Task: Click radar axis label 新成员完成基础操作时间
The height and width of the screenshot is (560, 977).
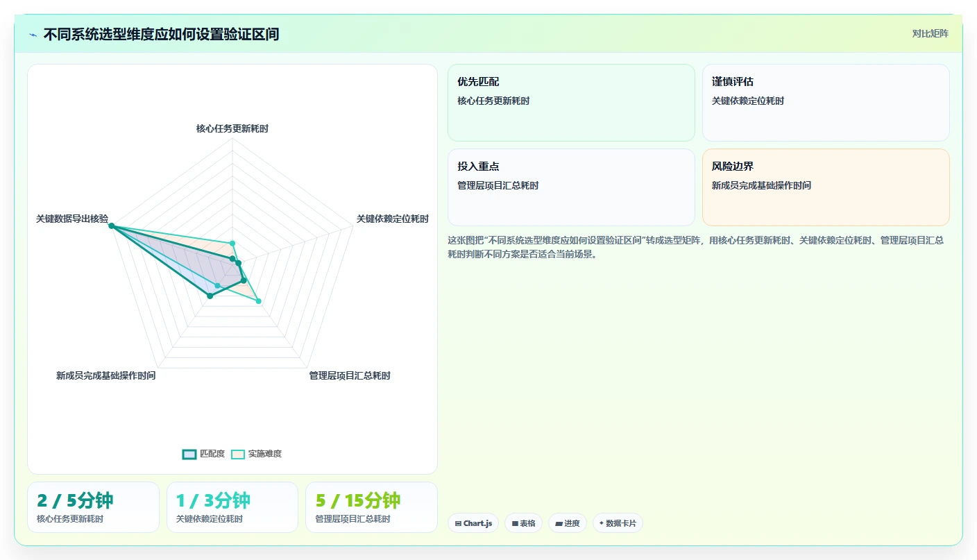Action: coord(106,375)
